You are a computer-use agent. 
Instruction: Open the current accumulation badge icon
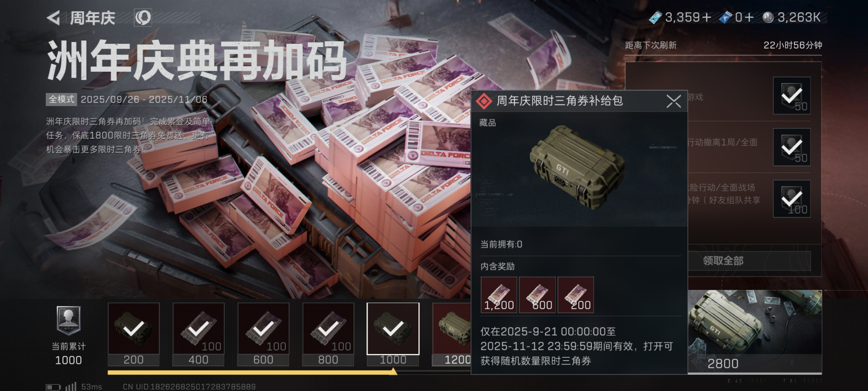point(69,321)
